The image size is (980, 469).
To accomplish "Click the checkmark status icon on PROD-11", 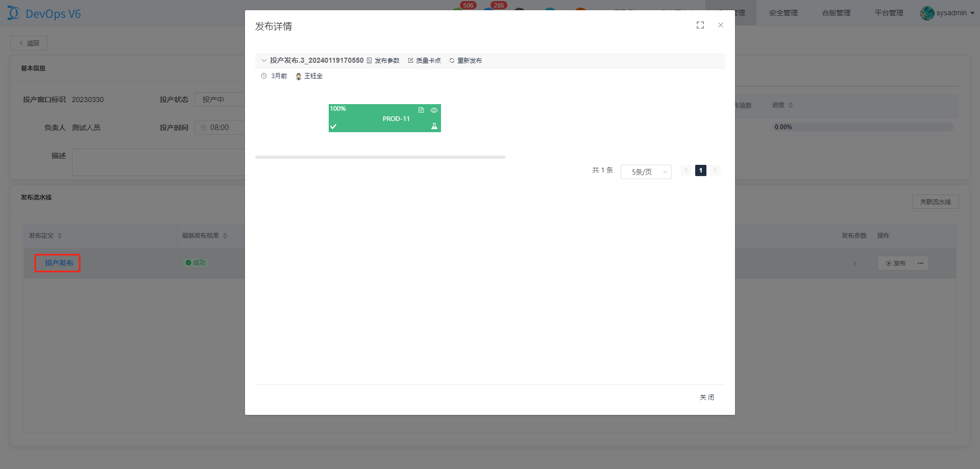I will [333, 127].
